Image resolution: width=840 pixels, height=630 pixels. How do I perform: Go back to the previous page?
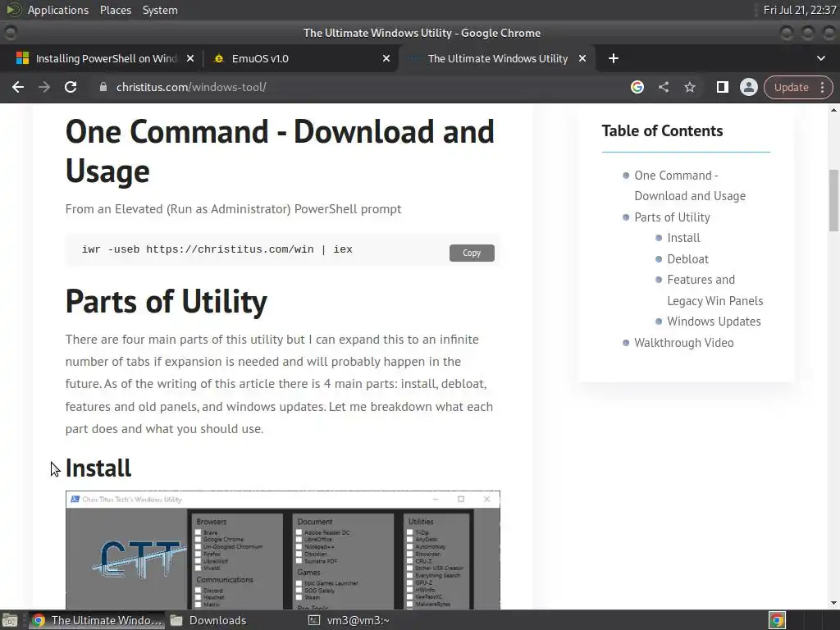pos(18,87)
